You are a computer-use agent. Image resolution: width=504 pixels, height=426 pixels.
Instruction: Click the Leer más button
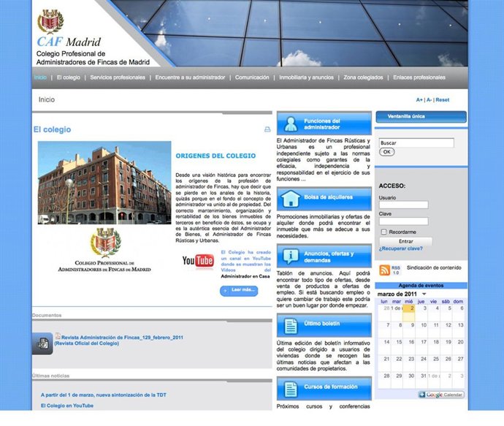239,290
